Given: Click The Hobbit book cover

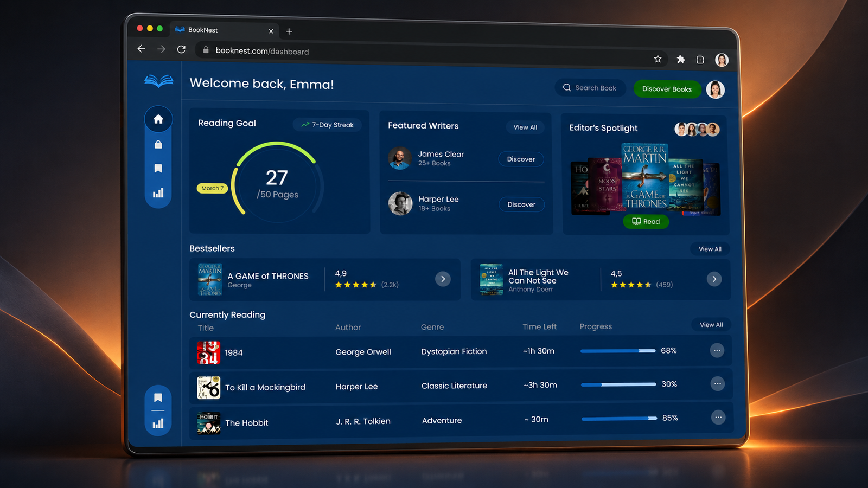Looking at the screenshot, I should click(209, 423).
